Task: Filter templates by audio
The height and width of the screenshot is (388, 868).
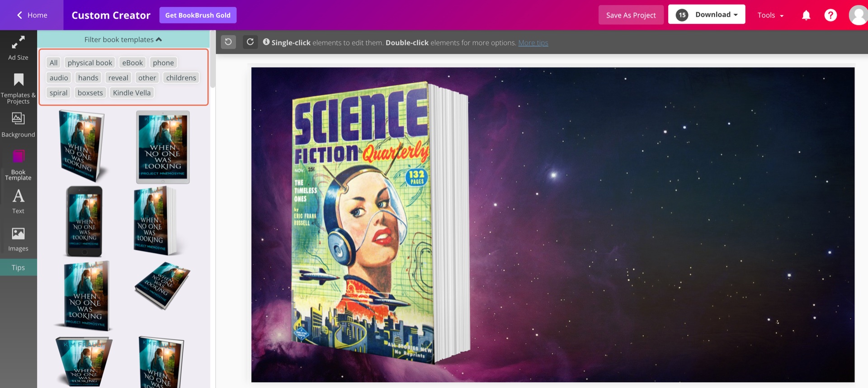Action: 59,77
